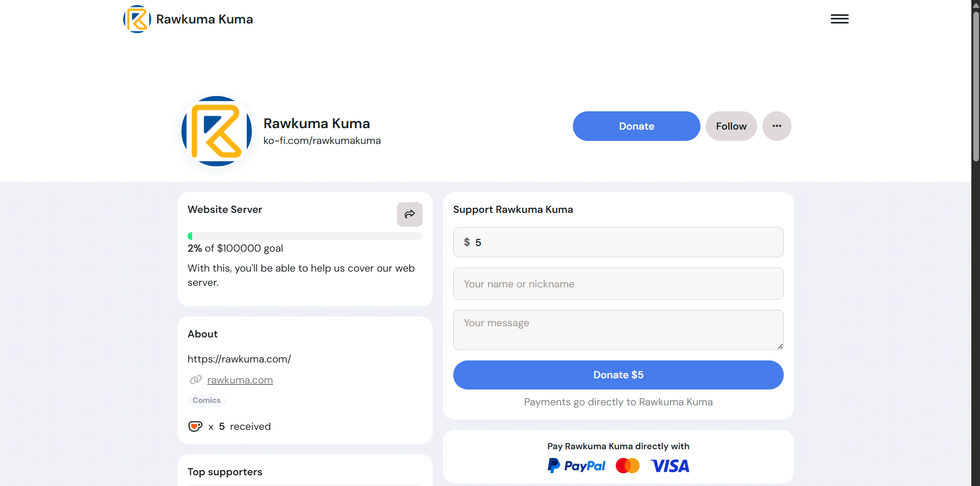Viewport: 980px width, 486px height.
Task: Click the Donate $5 button
Action: pos(618,375)
